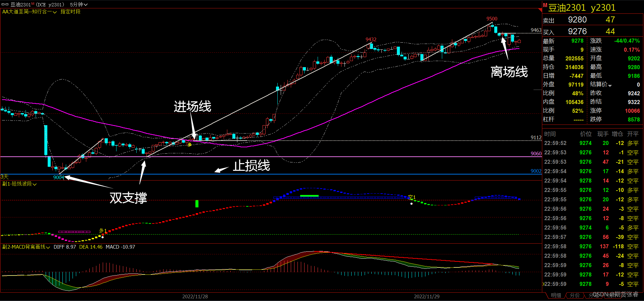644x301 pixels.
Task: Click the chain link icon beside 豆油2301
Action: coord(5,4)
